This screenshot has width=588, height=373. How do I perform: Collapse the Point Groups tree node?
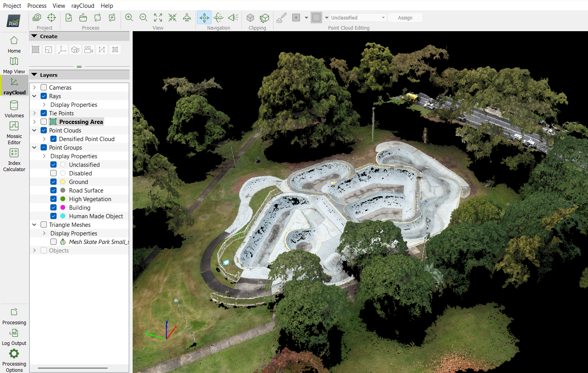pos(34,148)
